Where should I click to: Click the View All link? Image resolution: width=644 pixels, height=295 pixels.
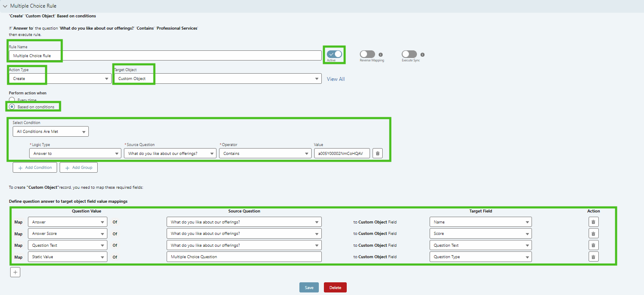pos(336,79)
